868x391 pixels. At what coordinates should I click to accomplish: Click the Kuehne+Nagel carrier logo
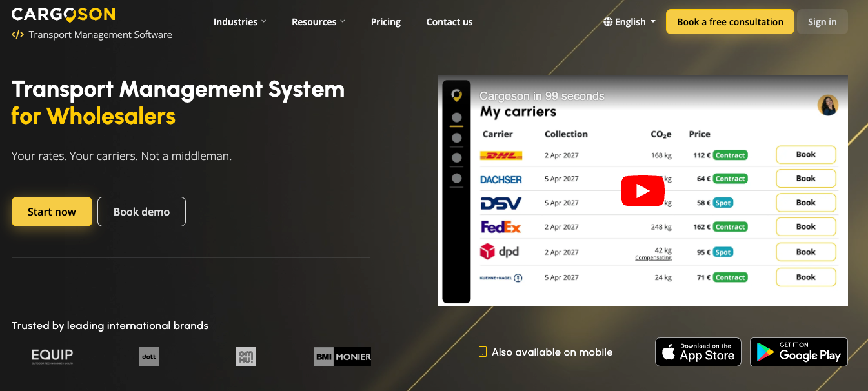pyautogui.click(x=501, y=277)
